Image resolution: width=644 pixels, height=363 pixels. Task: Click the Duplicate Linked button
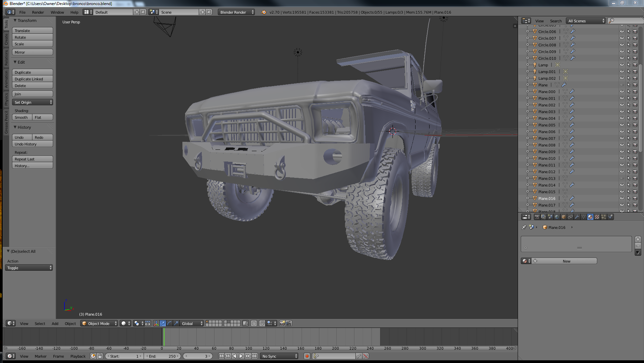click(x=32, y=79)
